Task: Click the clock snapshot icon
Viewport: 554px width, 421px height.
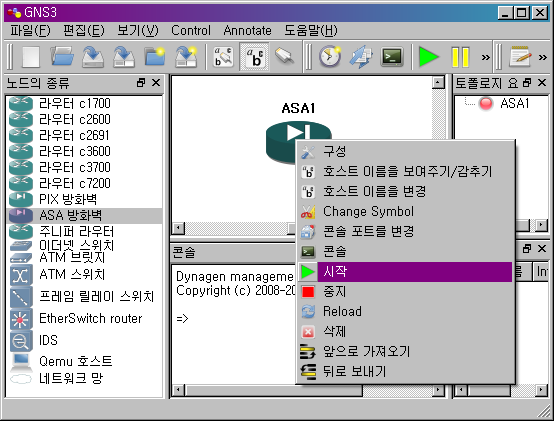Action: 330,57
